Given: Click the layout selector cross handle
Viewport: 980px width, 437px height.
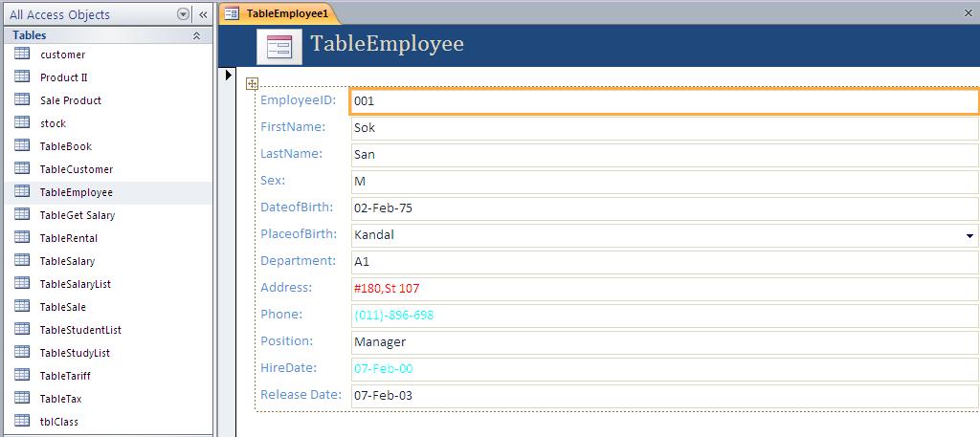Looking at the screenshot, I should [x=252, y=84].
